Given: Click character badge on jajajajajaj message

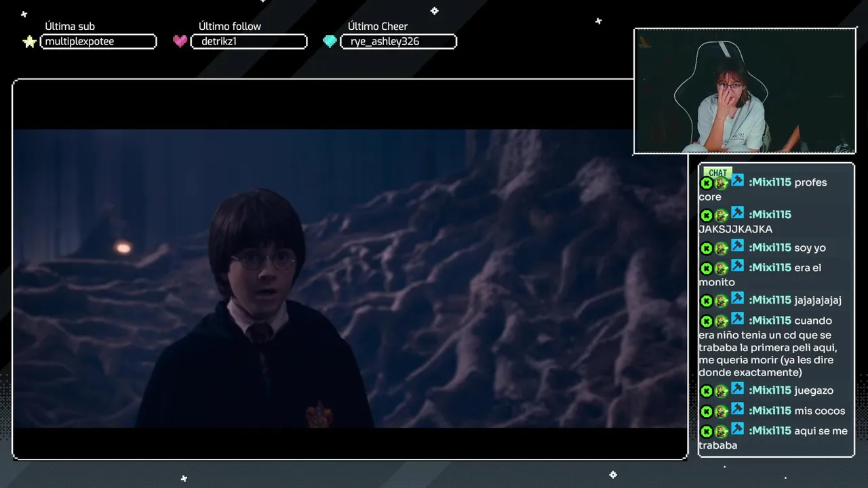Looking at the screenshot, I should 722,301.
